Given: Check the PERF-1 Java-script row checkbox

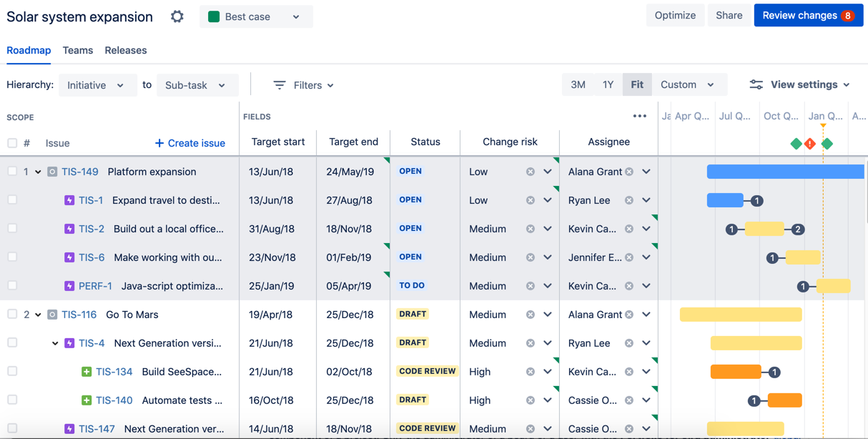Looking at the screenshot, I should tap(12, 286).
